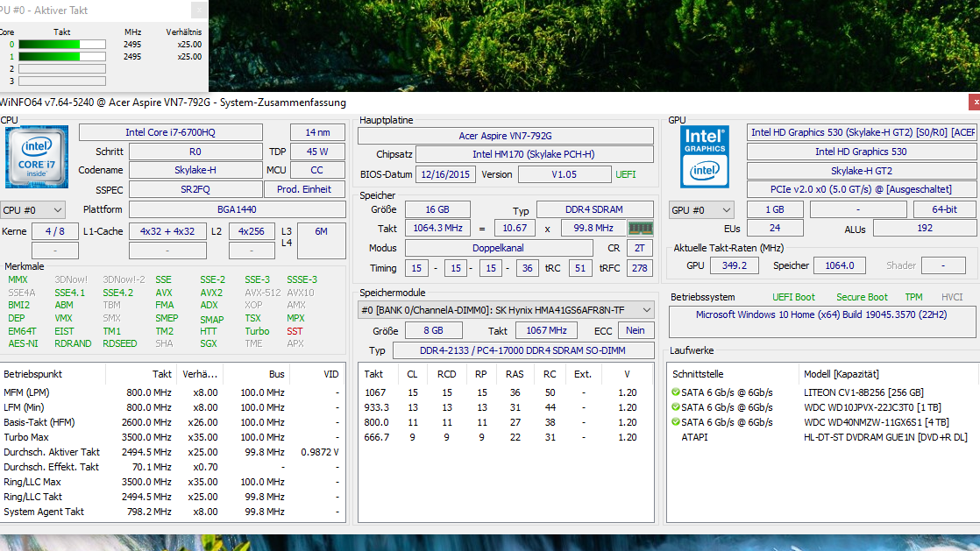
Task: Click the Intel Graphics GPU logo
Action: [x=705, y=157]
